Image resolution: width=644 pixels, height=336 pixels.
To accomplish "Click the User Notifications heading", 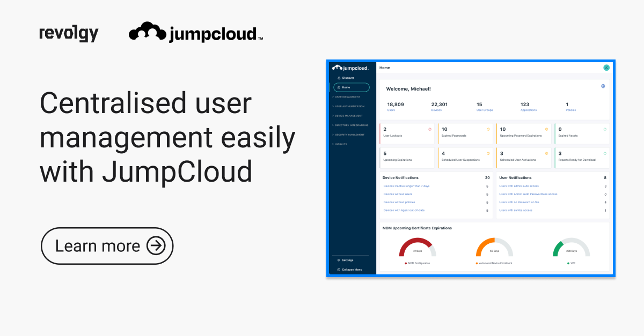I will coord(515,177).
